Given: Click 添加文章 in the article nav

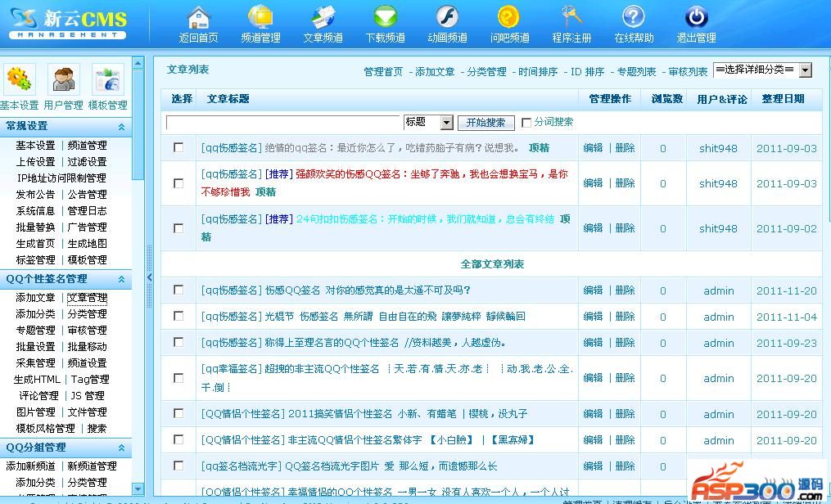Looking at the screenshot, I should pyautogui.click(x=435, y=71).
